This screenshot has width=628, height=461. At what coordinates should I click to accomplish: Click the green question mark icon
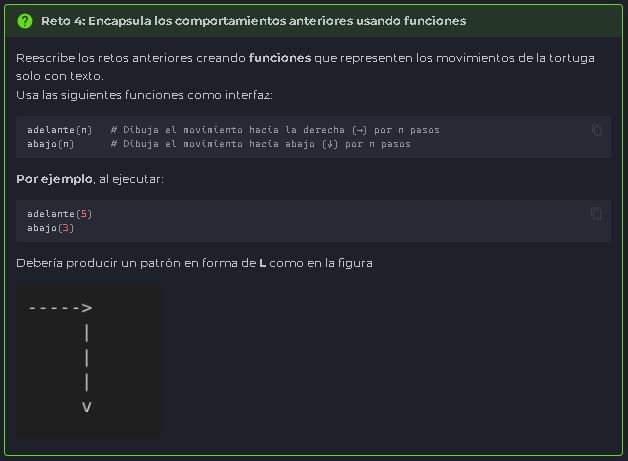click(26, 21)
